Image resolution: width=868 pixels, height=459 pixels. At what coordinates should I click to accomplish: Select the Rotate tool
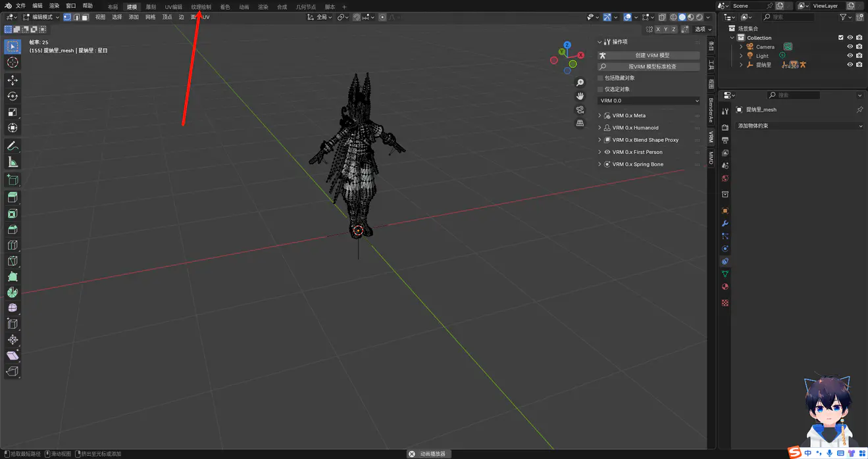coord(13,97)
